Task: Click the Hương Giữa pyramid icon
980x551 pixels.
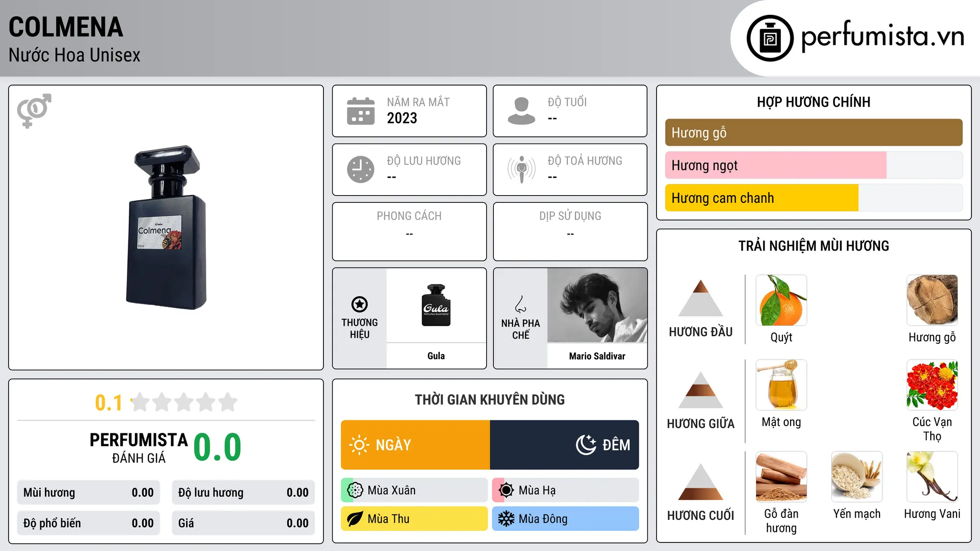Action: 701,390
